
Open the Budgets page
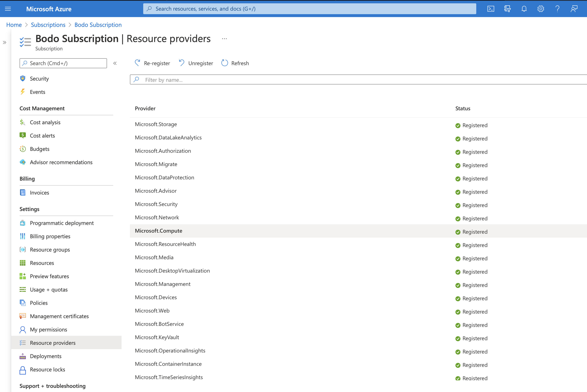coord(40,149)
